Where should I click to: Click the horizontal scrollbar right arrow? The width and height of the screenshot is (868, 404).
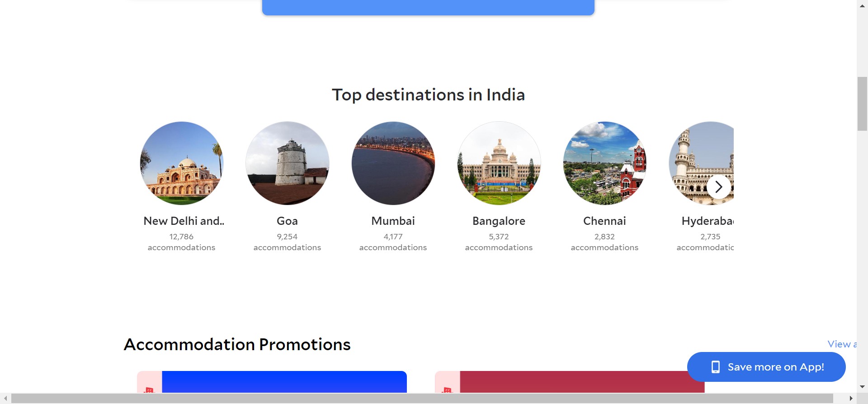pyautogui.click(x=851, y=399)
